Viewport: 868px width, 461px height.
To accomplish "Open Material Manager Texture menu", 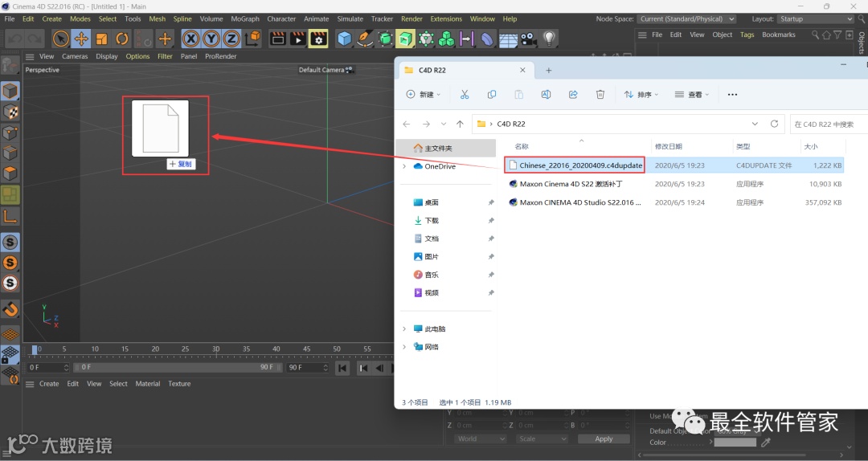I will point(179,384).
